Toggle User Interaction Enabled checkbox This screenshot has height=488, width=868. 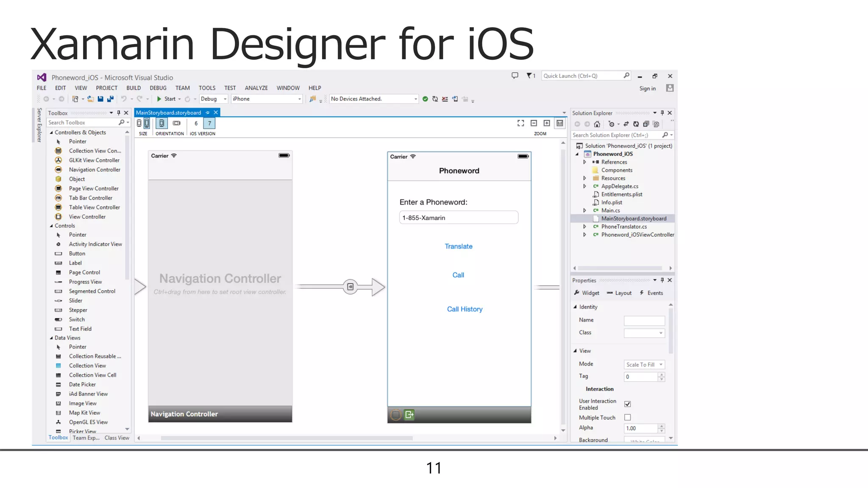point(628,404)
